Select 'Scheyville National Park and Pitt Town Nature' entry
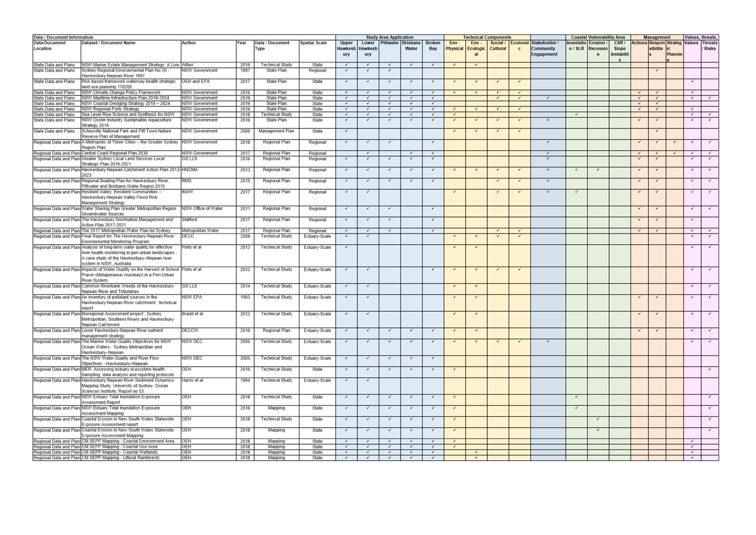Image resolution: width=756 pixels, height=535 pixels. point(130,134)
